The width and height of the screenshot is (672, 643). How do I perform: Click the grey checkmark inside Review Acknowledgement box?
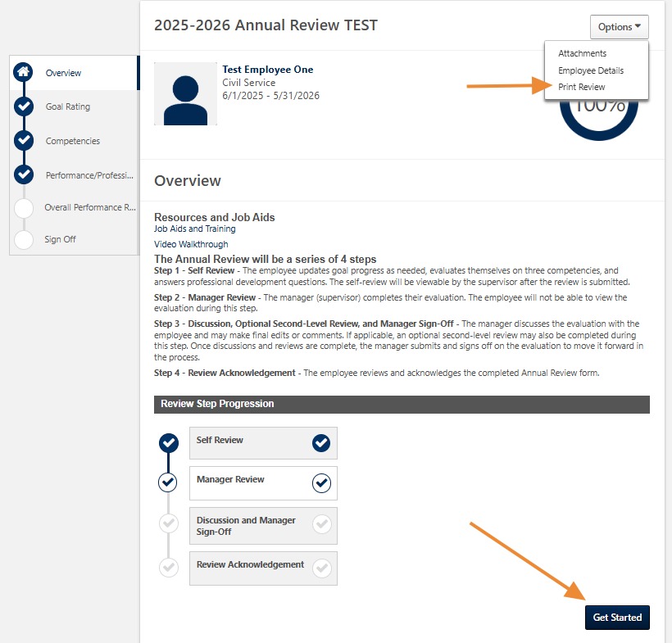322,568
